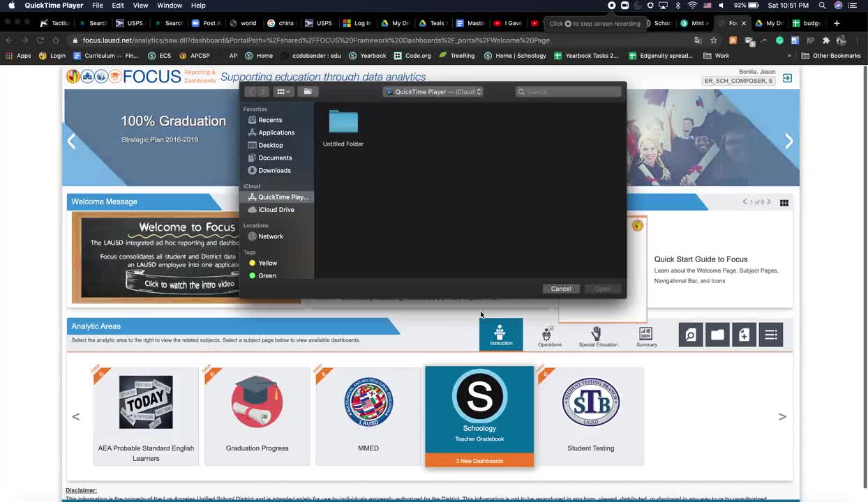The width and height of the screenshot is (868, 502).
Task: Select iCloud Drive in the sidebar
Action: pos(276,210)
